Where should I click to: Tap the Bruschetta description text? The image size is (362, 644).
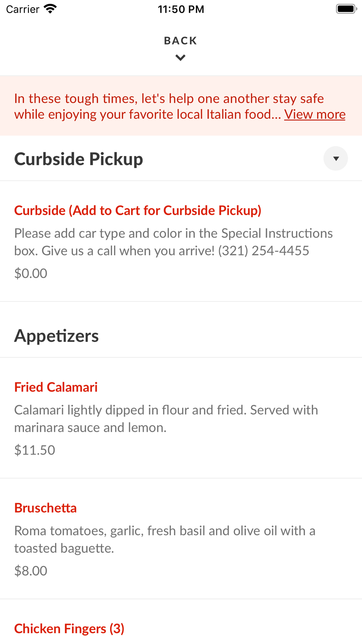pyautogui.click(x=165, y=539)
